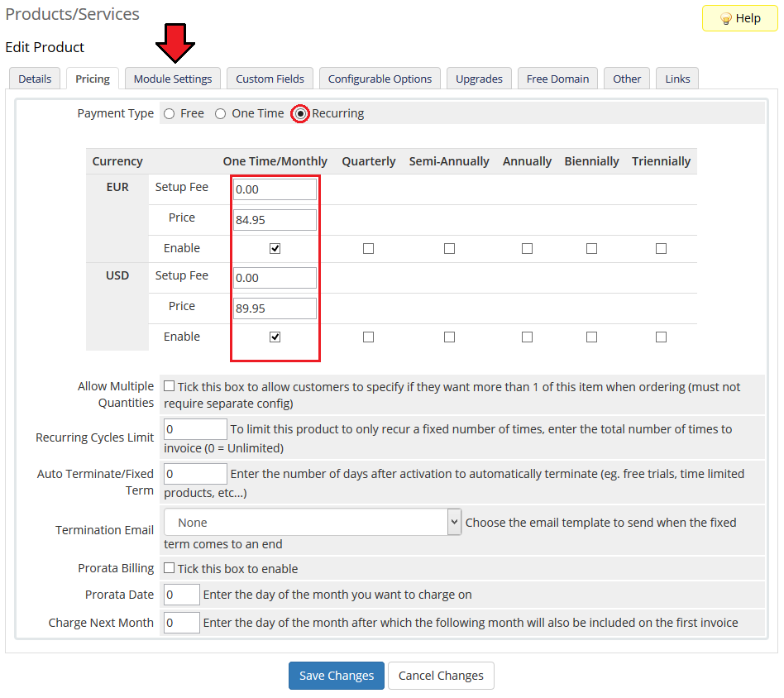Enable EUR Semi-Annually pricing checkbox
The height and width of the screenshot is (698, 784).
point(449,248)
